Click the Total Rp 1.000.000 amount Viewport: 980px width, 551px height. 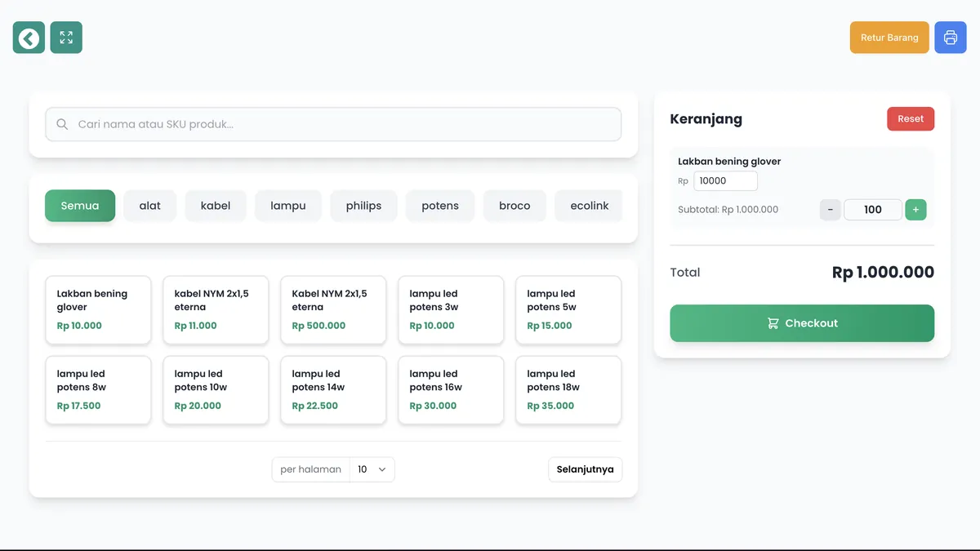pos(883,273)
